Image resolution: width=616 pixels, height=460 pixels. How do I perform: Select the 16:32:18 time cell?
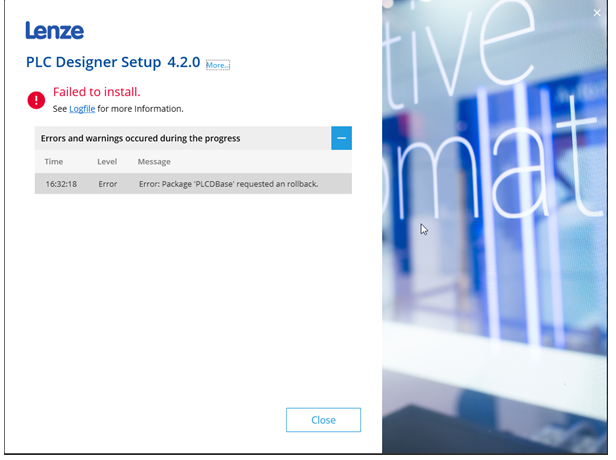click(x=61, y=184)
